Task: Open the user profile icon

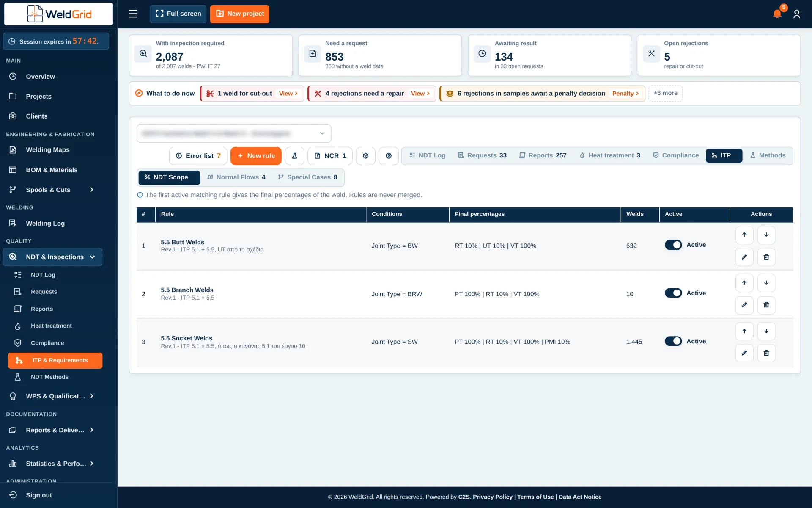Action: tap(797, 14)
